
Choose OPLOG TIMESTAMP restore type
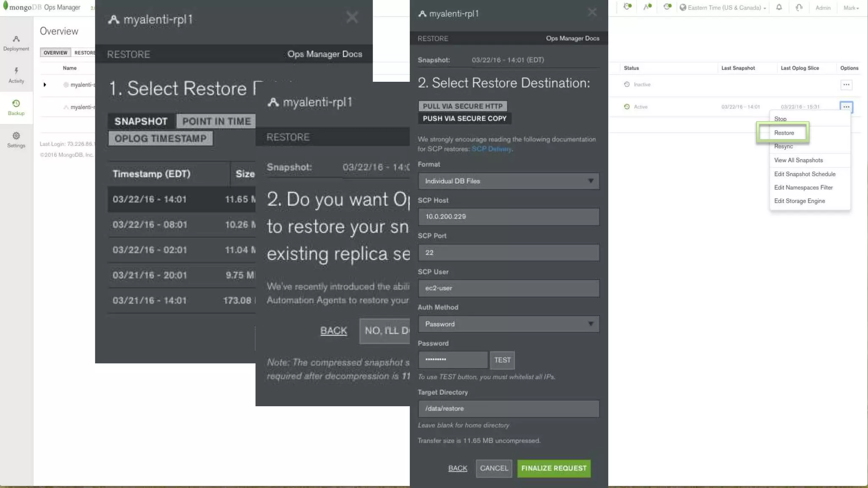pyautogui.click(x=160, y=139)
